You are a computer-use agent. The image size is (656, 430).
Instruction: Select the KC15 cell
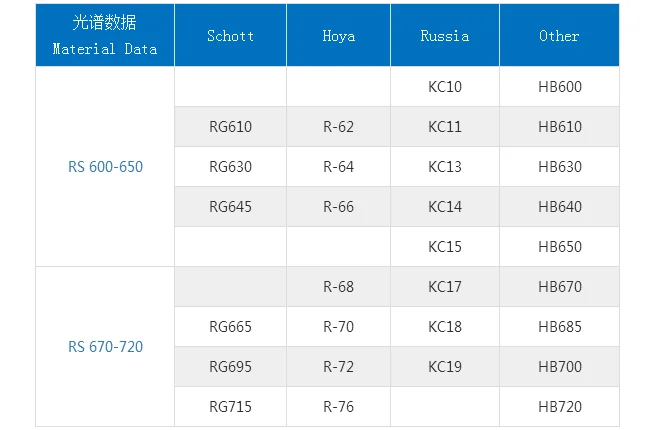tap(445, 247)
